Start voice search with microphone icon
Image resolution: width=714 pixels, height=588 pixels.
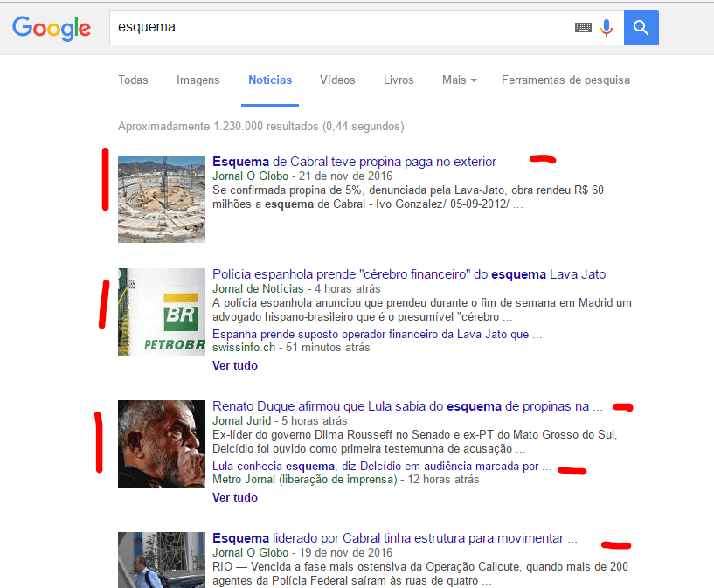[607, 28]
